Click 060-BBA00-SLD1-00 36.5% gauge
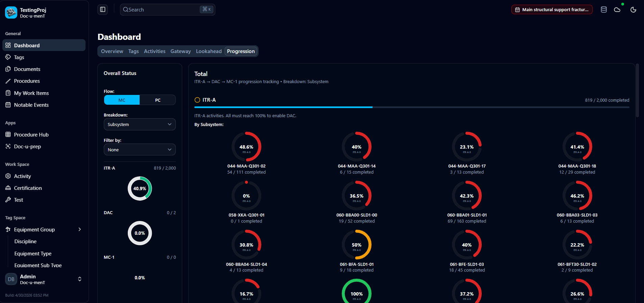 [357, 196]
